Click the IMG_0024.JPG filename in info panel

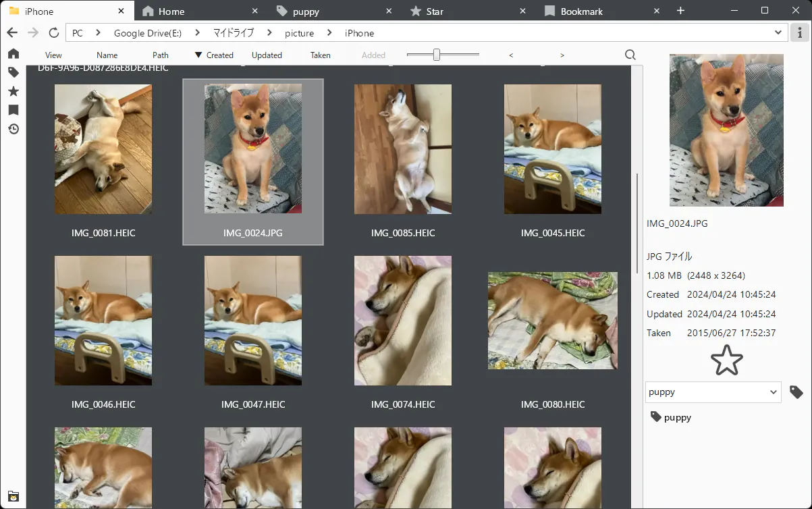point(677,223)
